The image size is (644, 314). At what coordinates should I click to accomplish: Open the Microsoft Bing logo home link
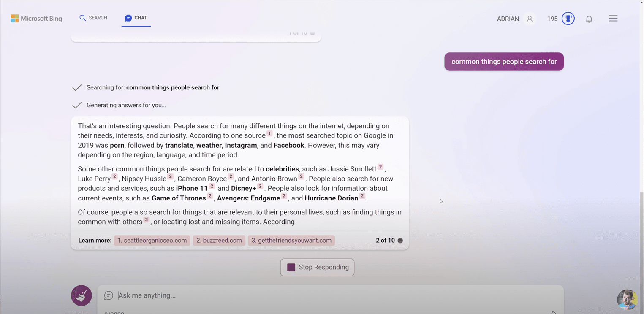coord(36,19)
